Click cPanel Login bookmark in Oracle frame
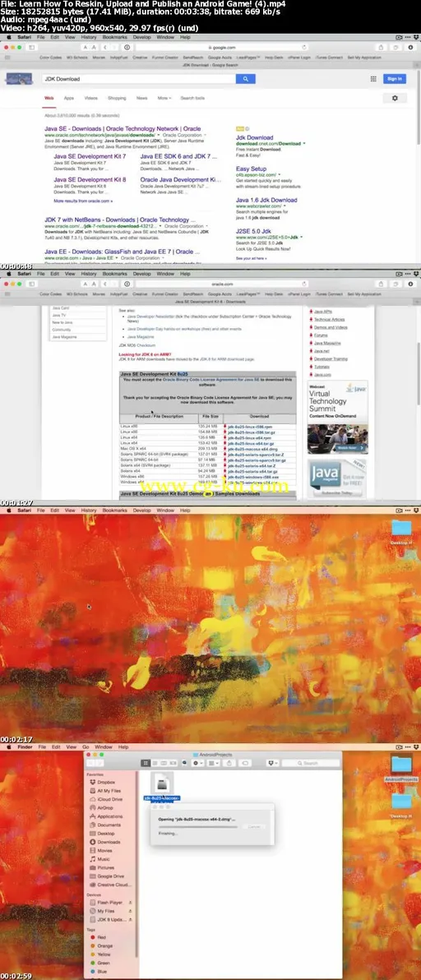This screenshot has height=980, width=421. 298,293
